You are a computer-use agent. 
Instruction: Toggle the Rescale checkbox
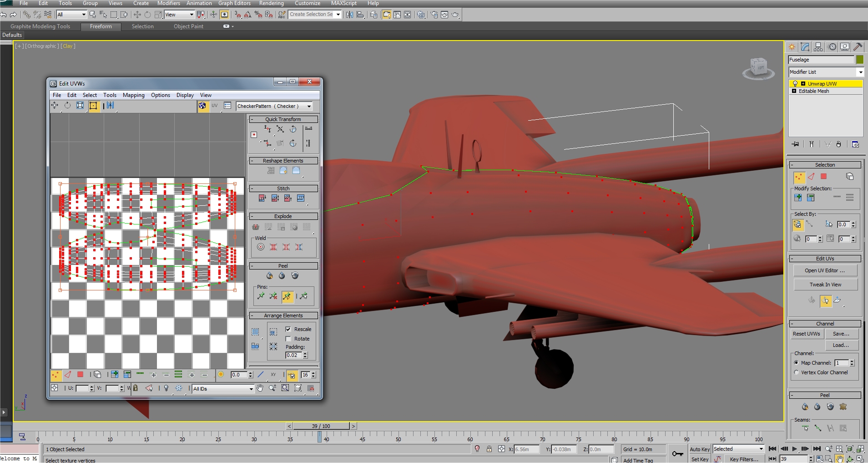288,329
